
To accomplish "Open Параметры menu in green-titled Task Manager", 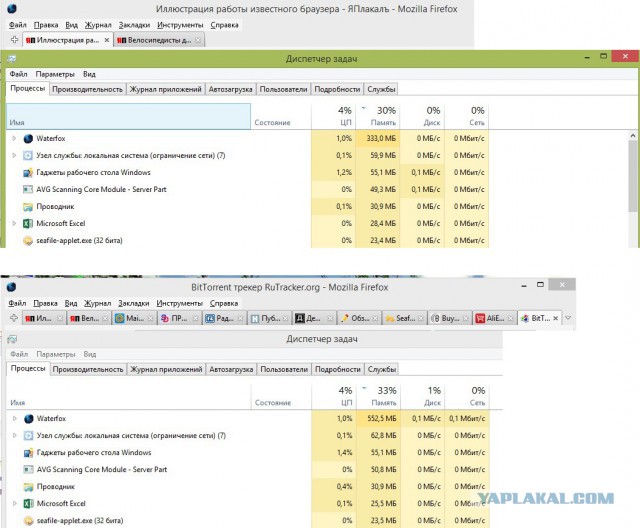I will (55, 74).
